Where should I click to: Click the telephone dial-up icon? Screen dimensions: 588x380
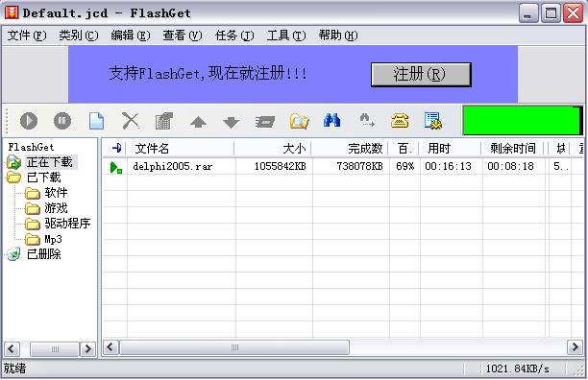(400, 121)
